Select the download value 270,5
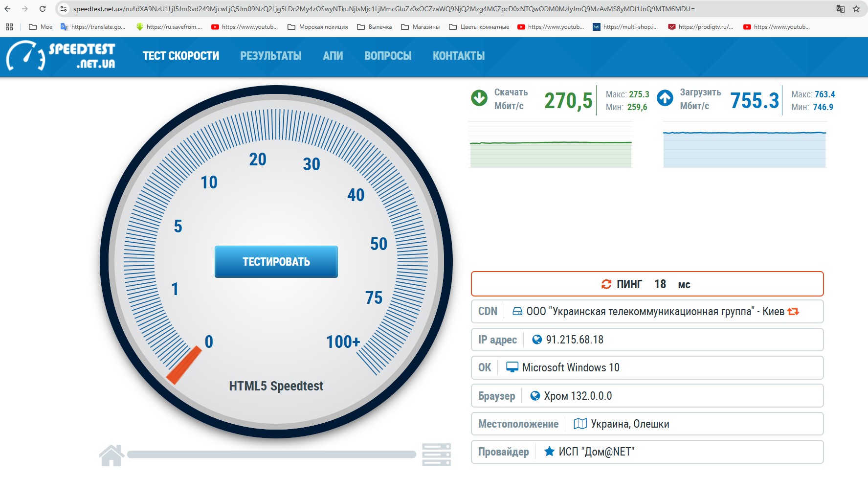The width and height of the screenshot is (868, 479). tap(568, 101)
